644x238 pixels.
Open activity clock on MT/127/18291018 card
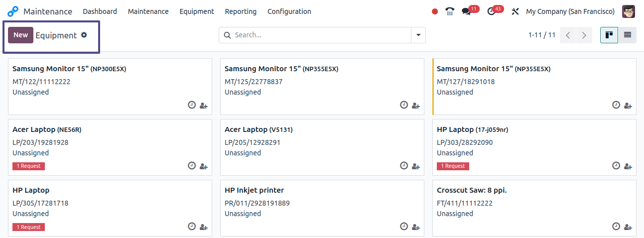[616, 105]
